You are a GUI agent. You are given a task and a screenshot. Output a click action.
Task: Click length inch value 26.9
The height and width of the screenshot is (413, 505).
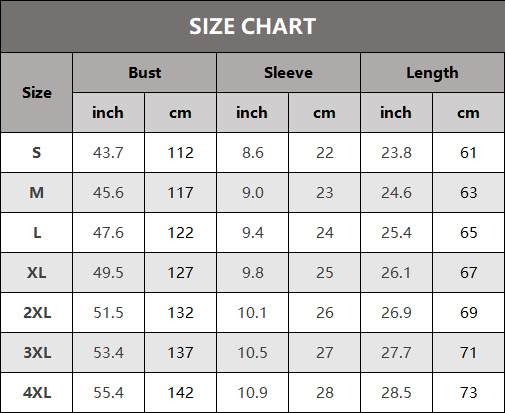tap(396, 313)
